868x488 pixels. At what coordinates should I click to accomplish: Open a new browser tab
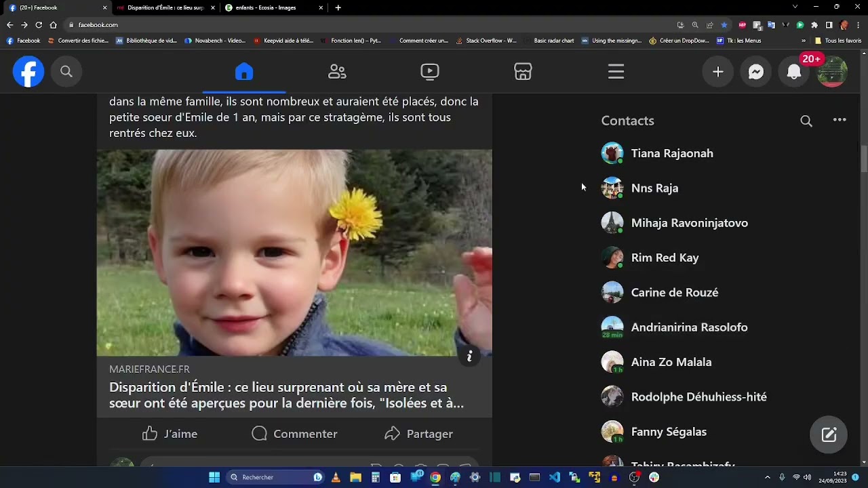[x=338, y=7]
